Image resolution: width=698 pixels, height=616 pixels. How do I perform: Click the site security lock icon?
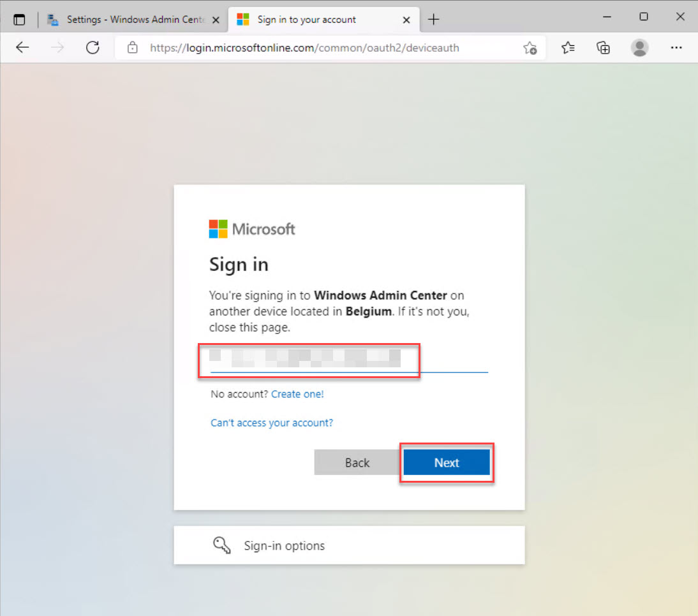coord(132,47)
